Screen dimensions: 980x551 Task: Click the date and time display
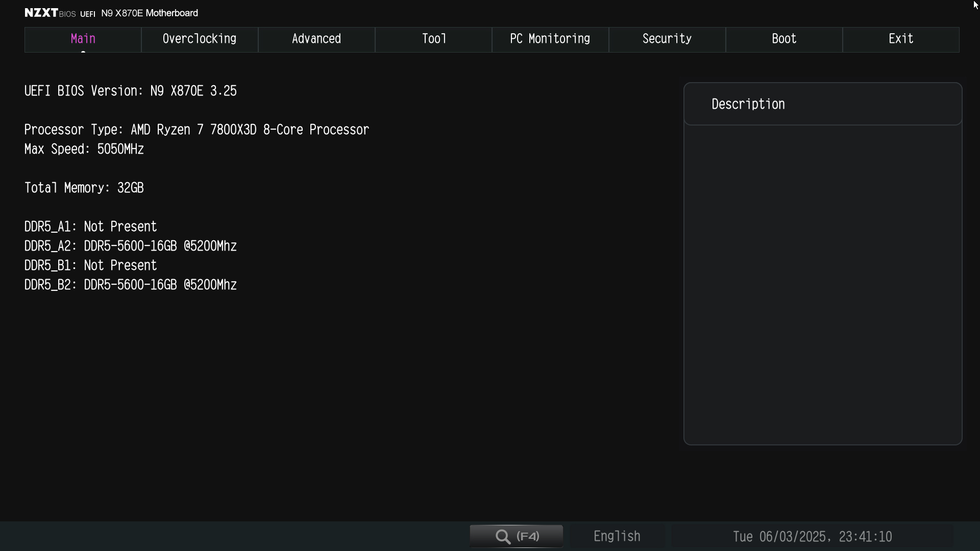(812, 537)
